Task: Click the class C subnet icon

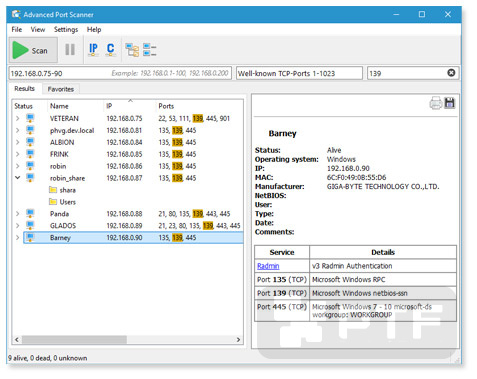Action: 110,50
